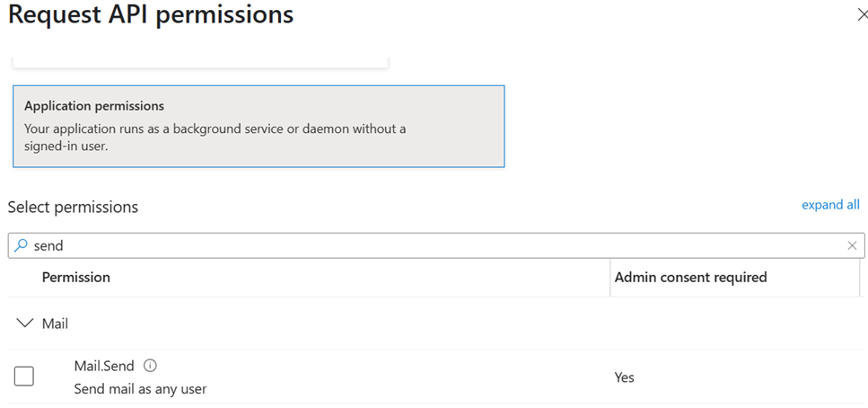Click the "Select permissions" heading

(73, 207)
